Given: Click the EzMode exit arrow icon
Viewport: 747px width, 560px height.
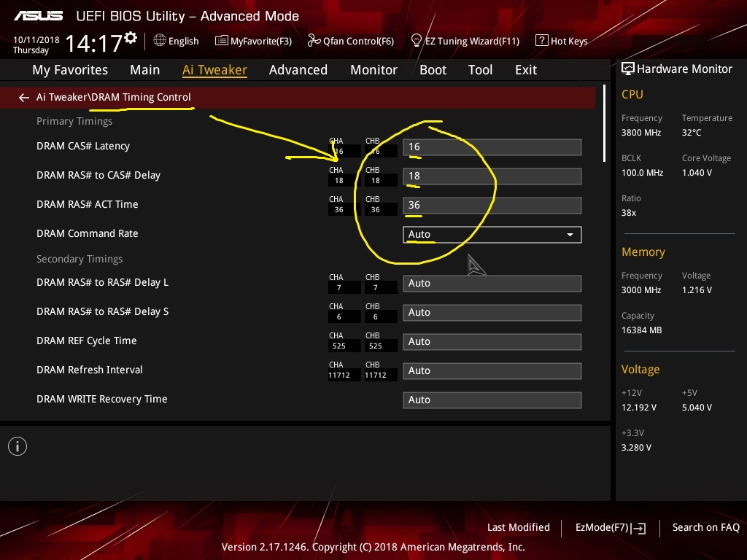Looking at the screenshot, I should 639,528.
